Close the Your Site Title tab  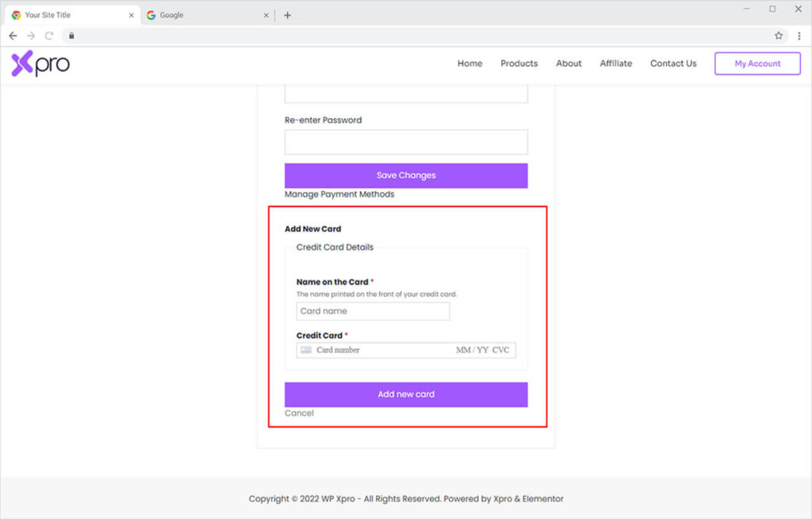point(132,15)
